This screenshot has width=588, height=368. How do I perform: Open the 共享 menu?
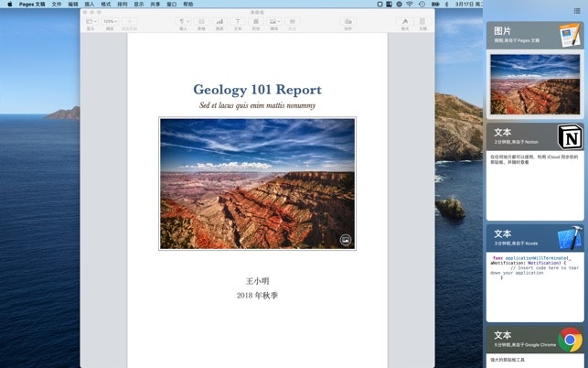(x=155, y=5)
